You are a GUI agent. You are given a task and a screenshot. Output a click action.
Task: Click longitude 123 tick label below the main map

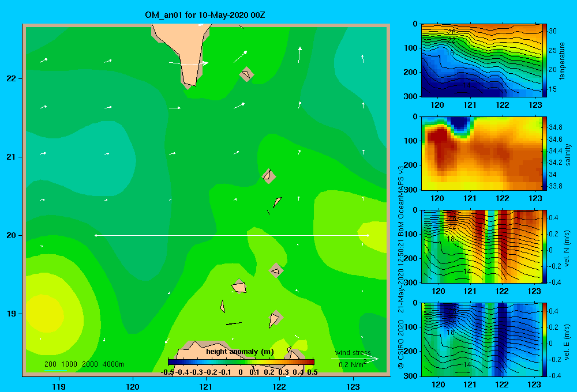coord(353,387)
